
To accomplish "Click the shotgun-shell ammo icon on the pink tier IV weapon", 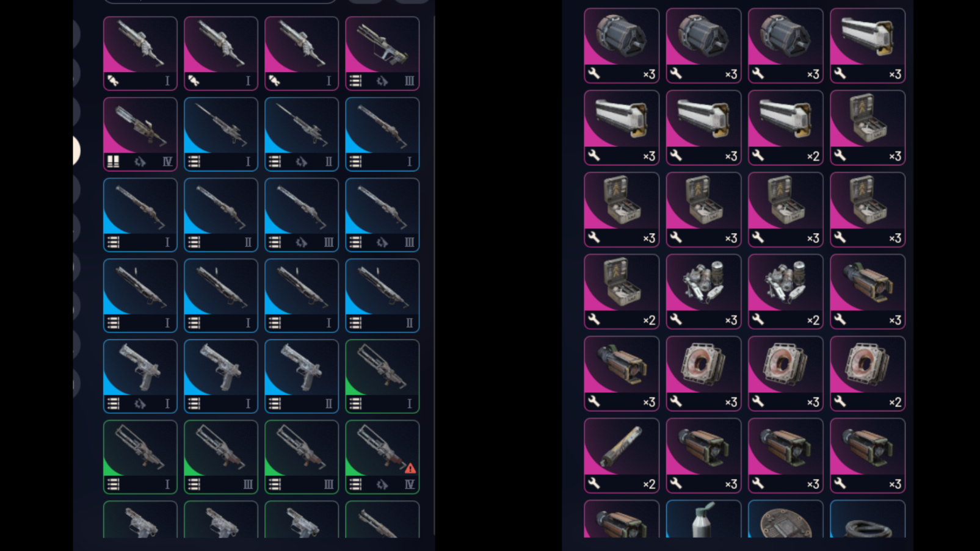I will 114,162.
